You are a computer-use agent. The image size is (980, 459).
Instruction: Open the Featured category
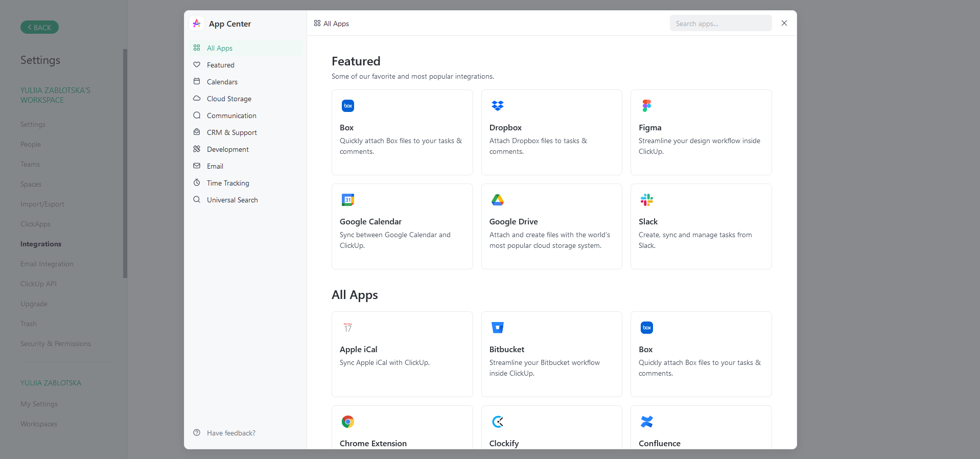[245, 65]
